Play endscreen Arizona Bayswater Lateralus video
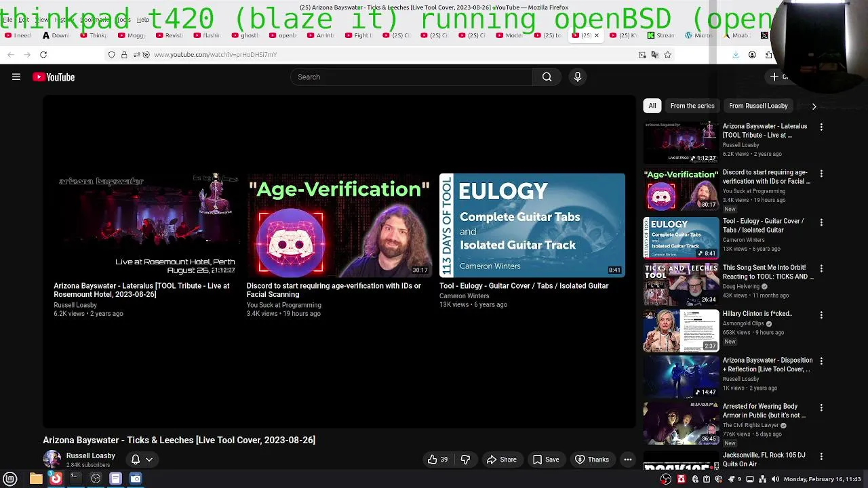The height and width of the screenshot is (488, 868). (146, 225)
